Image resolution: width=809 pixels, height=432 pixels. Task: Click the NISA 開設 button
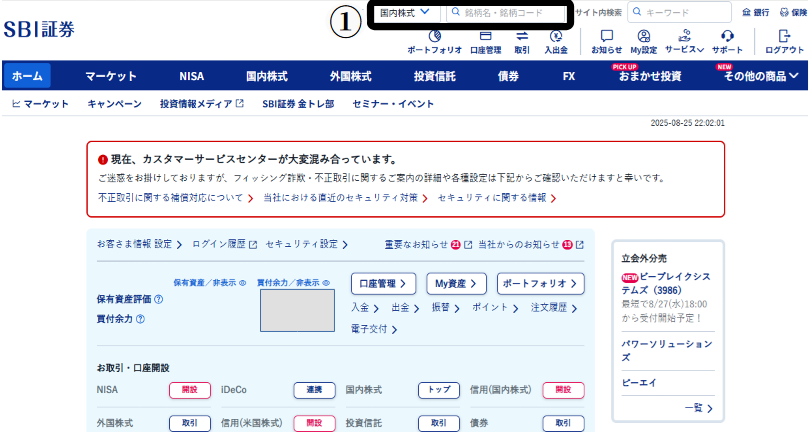coord(189,390)
